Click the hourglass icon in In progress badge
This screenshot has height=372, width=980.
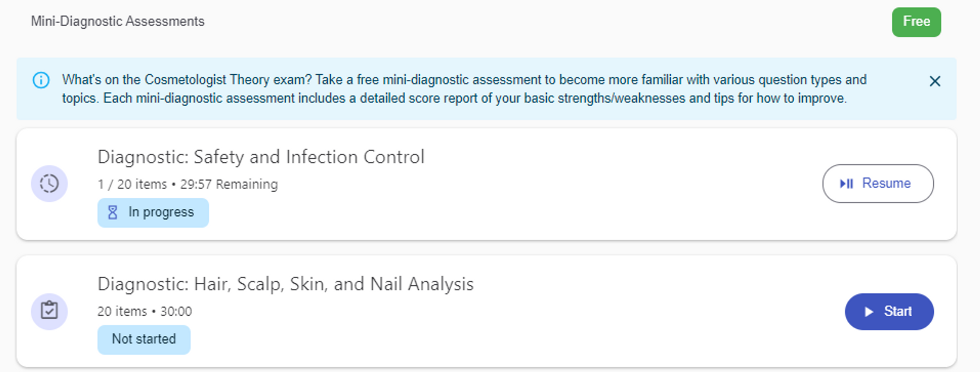(x=113, y=212)
